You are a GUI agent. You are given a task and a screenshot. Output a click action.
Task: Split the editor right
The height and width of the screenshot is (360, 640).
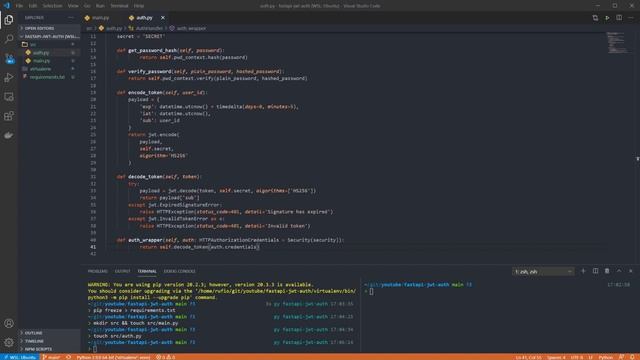coord(619,18)
